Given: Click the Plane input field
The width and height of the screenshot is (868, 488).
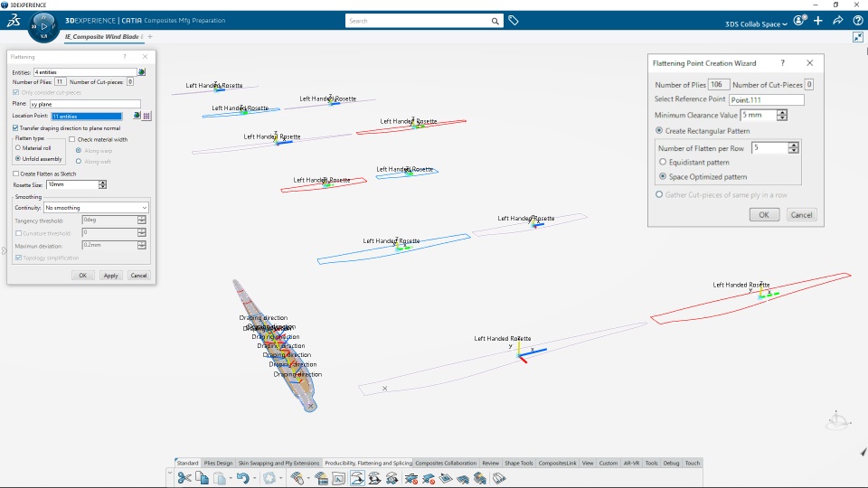Looking at the screenshot, I should coord(85,104).
